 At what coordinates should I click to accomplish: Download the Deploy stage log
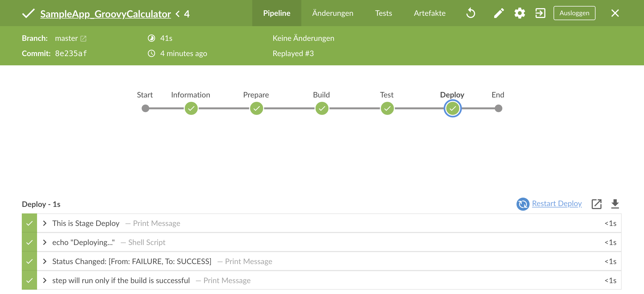click(x=615, y=204)
